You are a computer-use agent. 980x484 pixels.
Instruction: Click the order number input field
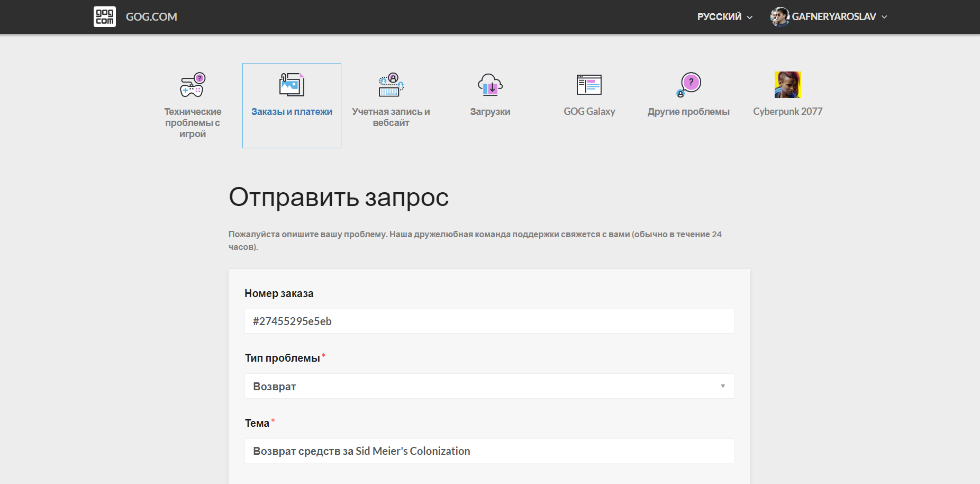[x=489, y=321]
